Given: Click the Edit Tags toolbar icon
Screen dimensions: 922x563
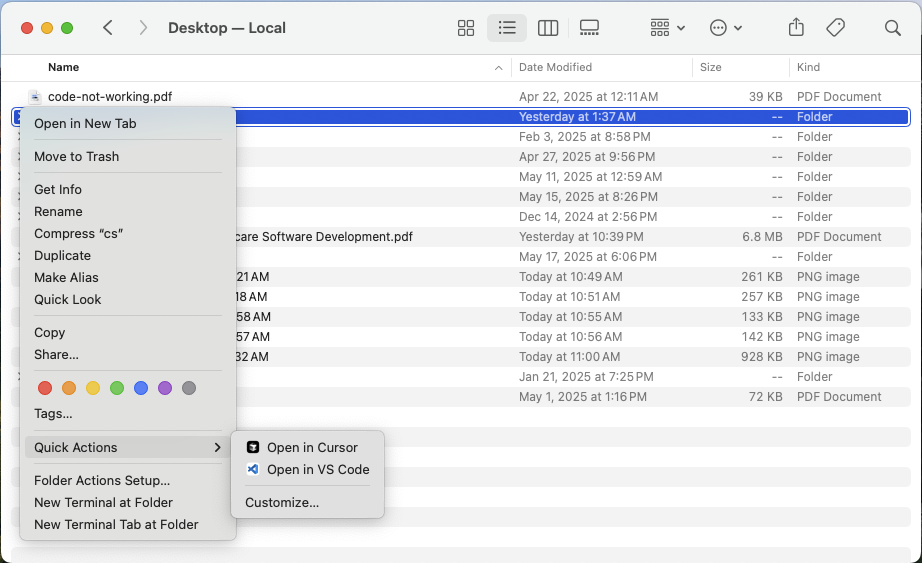Looking at the screenshot, I should click(x=835, y=28).
